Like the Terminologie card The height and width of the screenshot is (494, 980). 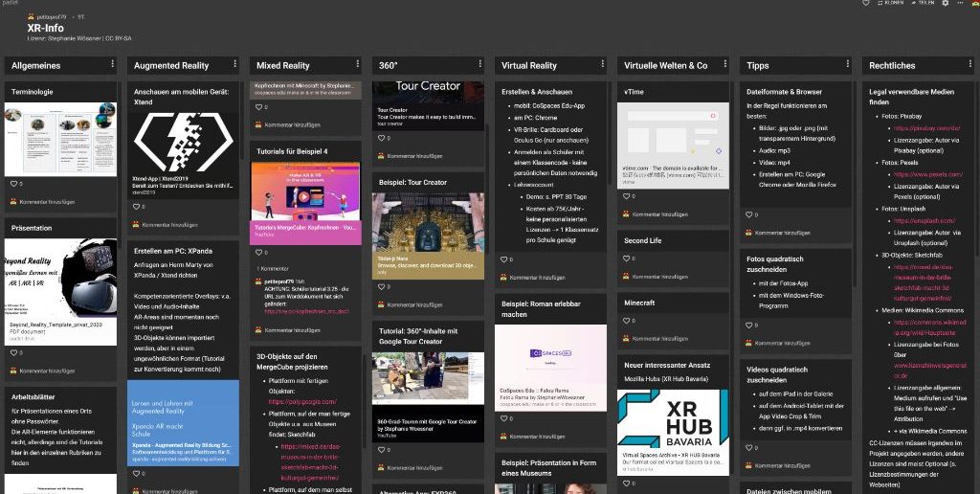[x=14, y=184]
